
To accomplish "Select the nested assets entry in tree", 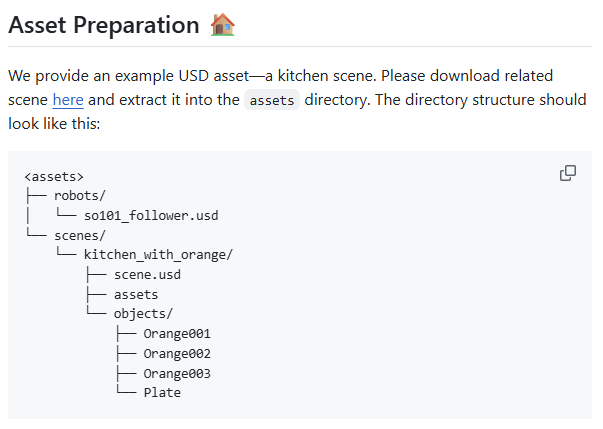I will 136,295.
